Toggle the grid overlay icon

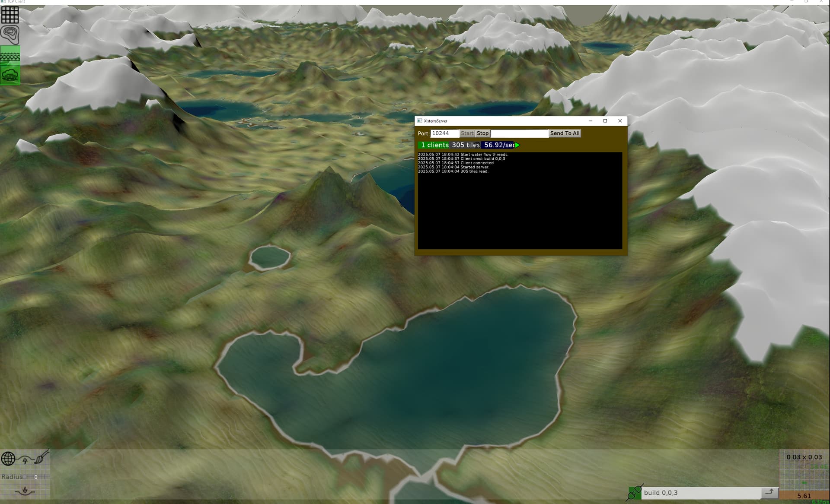coord(10,14)
